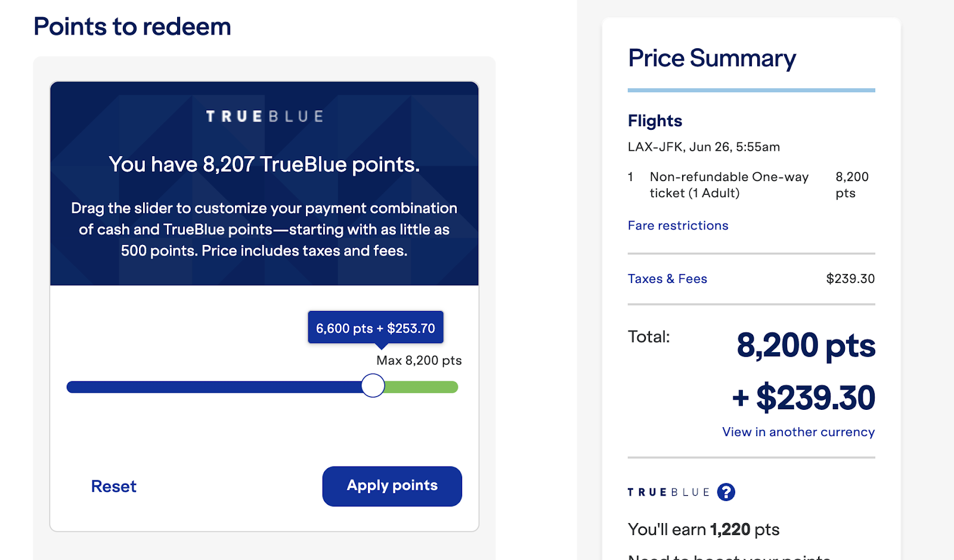Click the LAX-JFK flight details text

point(704,147)
